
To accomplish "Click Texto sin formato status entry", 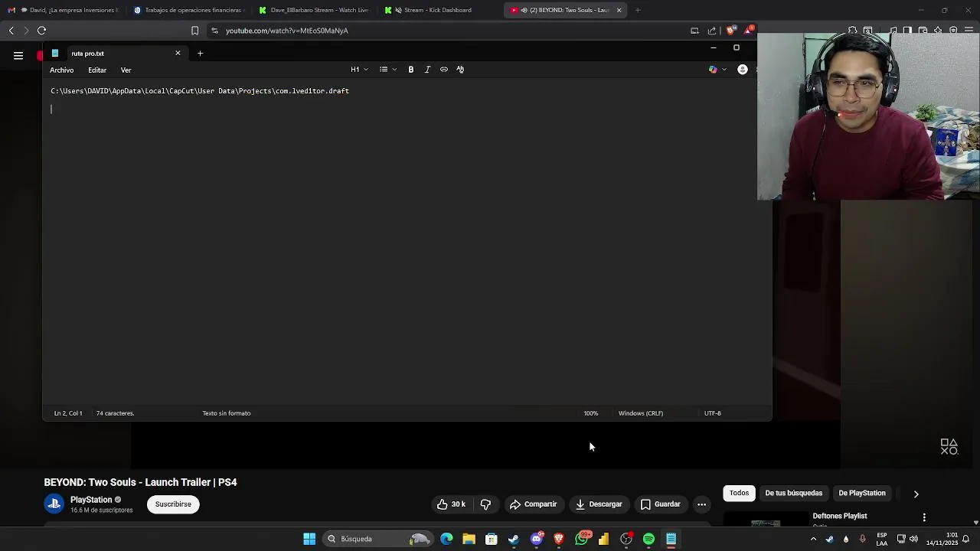I will [227, 413].
